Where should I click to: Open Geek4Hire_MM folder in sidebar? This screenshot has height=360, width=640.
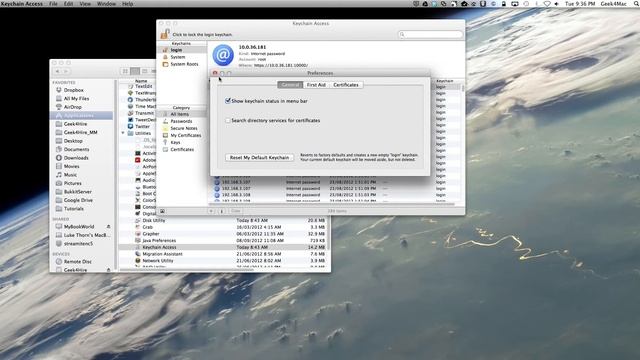coord(80,133)
